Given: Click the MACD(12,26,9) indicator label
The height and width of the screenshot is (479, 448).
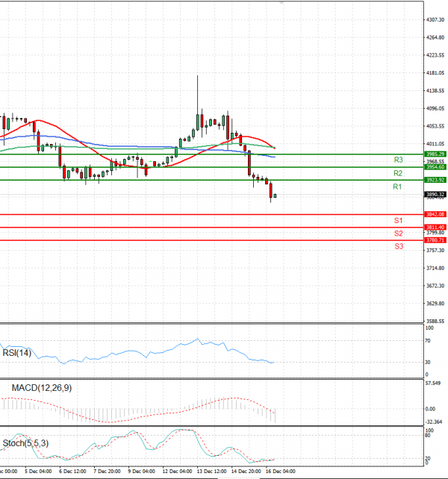Looking at the screenshot, I should (x=42, y=388).
